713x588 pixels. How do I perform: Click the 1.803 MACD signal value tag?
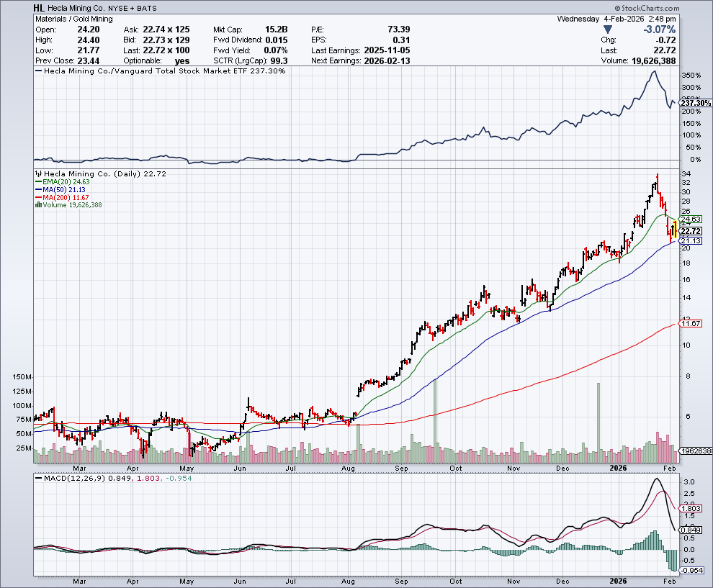click(x=690, y=508)
